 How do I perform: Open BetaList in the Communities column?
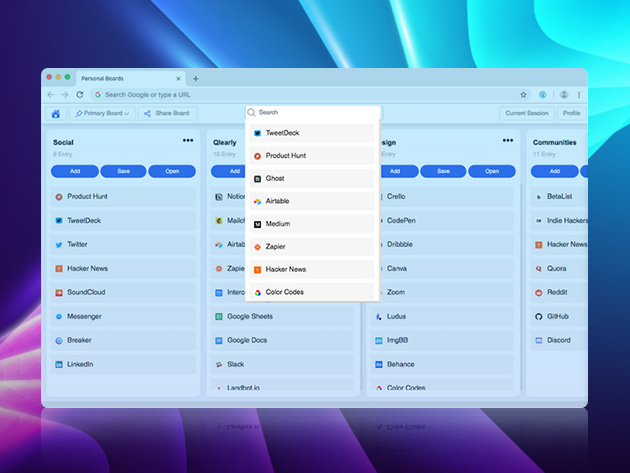559,197
